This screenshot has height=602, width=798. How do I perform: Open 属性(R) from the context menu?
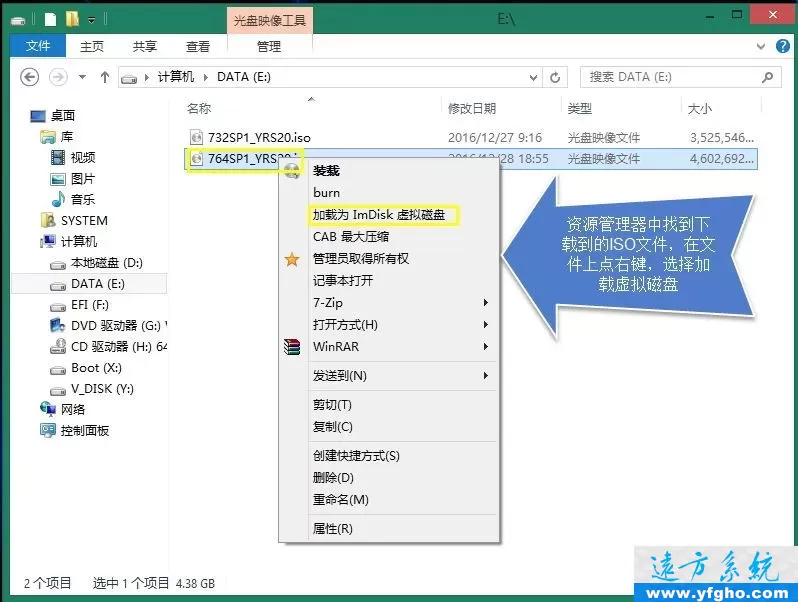pyautogui.click(x=333, y=529)
